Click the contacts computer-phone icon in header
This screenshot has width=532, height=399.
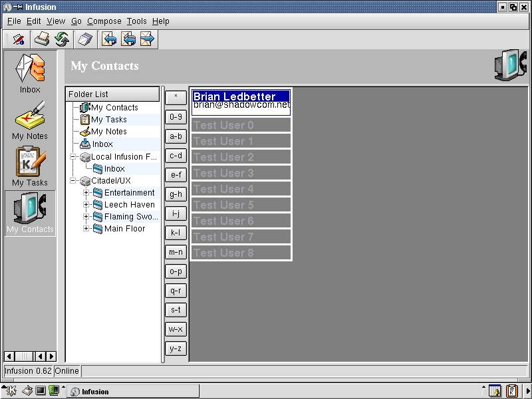pyautogui.click(x=510, y=65)
